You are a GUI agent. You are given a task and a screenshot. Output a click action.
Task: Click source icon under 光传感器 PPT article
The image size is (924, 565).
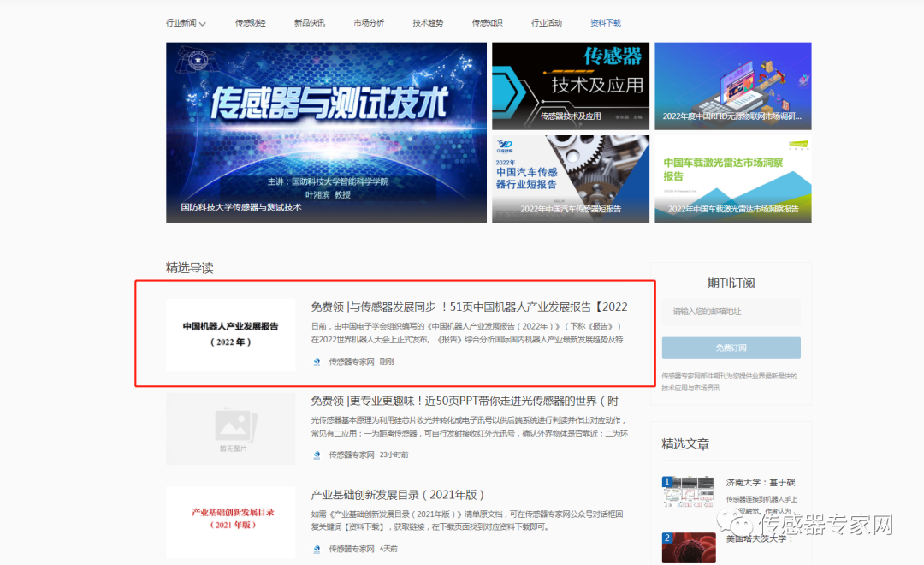317,455
